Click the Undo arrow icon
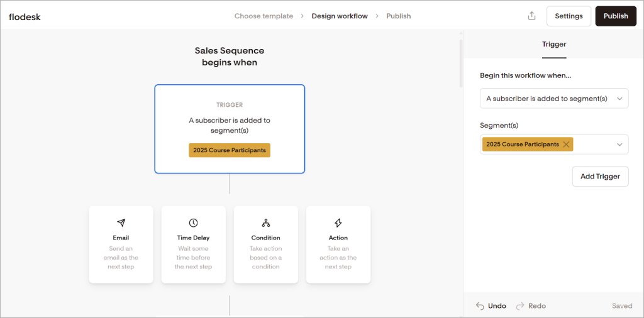The image size is (644, 318). tap(480, 306)
